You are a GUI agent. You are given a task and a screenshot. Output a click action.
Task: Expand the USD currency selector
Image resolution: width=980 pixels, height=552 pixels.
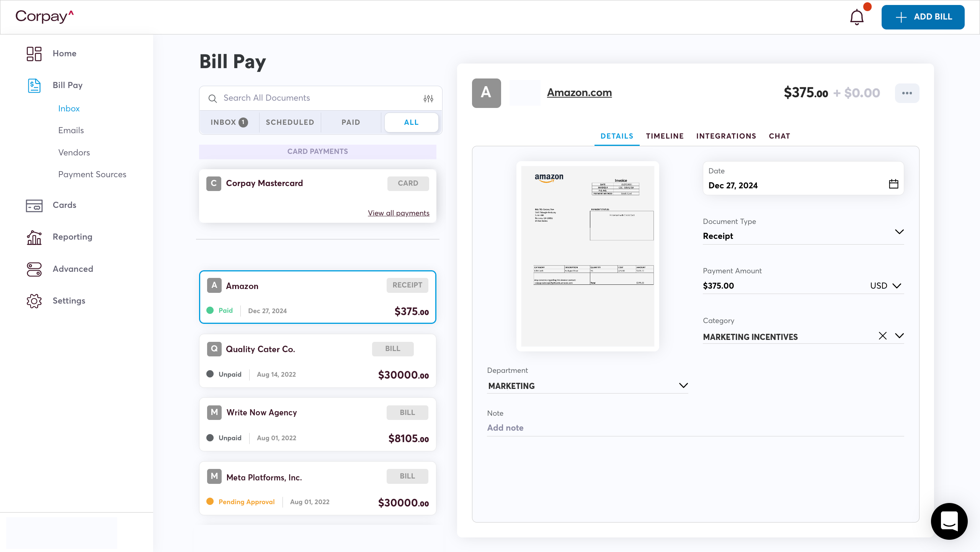click(897, 286)
